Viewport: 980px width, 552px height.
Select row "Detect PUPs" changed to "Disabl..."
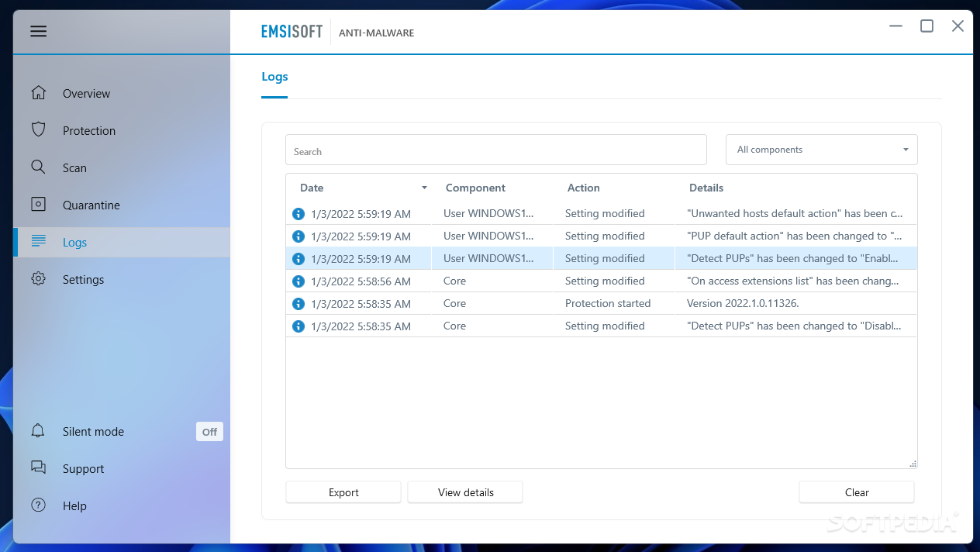click(x=602, y=326)
